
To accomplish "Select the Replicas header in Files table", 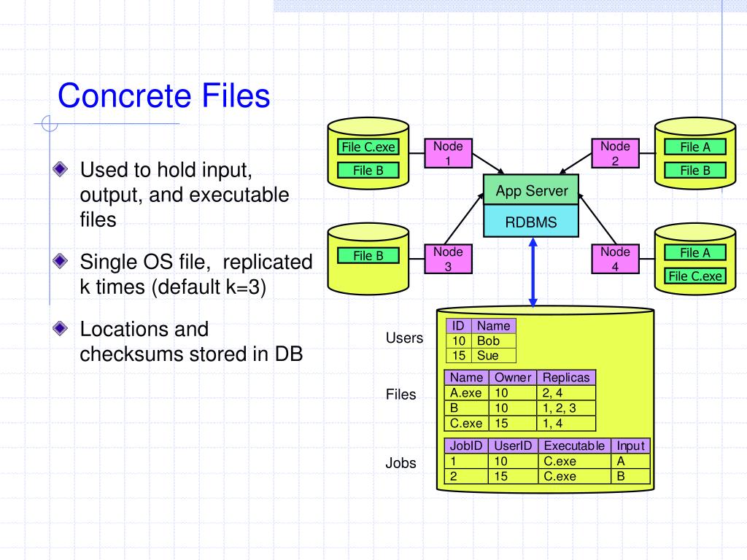I will click(566, 378).
